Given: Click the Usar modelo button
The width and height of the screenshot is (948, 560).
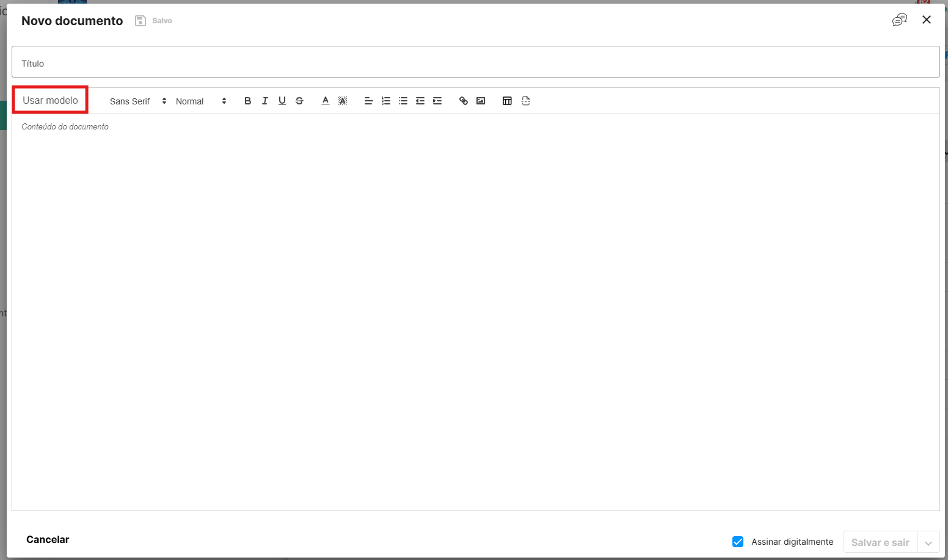Looking at the screenshot, I should [x=50, y=100].
